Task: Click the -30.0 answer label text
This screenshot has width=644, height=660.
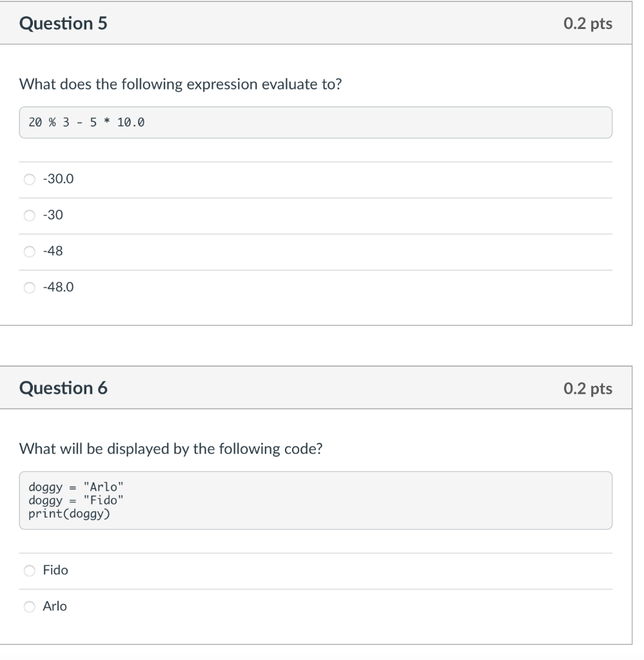Action: click(58, 179)
